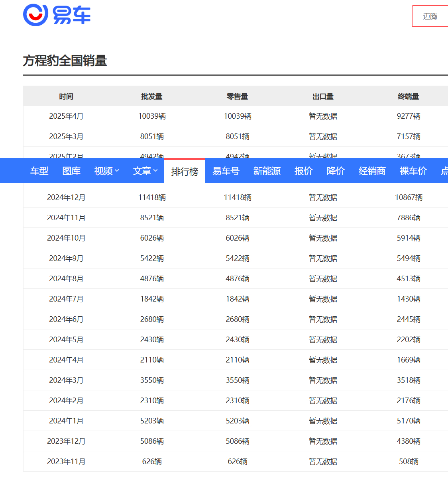Click the 2445辆 terminal sales value
This screenshot has width=448, height=480.
point(409,319)
